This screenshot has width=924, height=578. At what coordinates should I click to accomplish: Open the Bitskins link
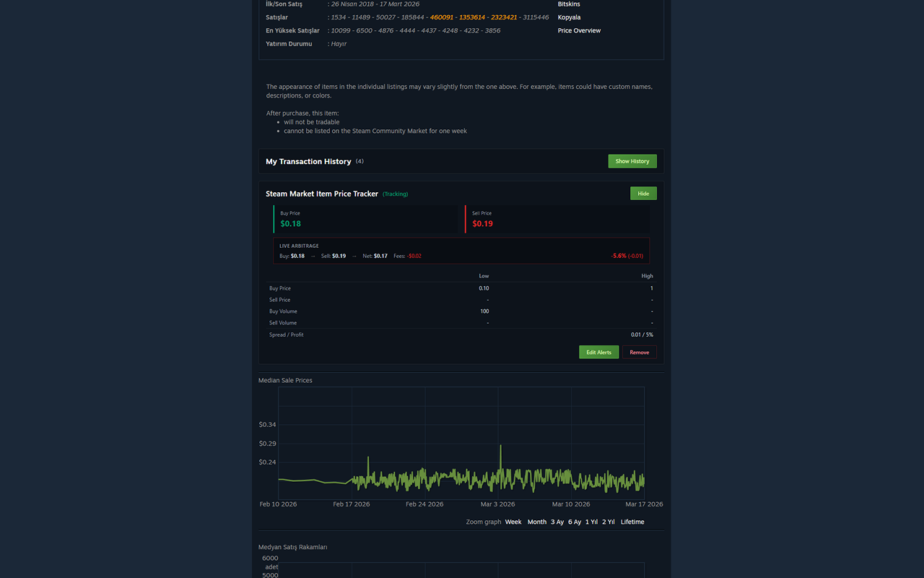click(569, 4)
